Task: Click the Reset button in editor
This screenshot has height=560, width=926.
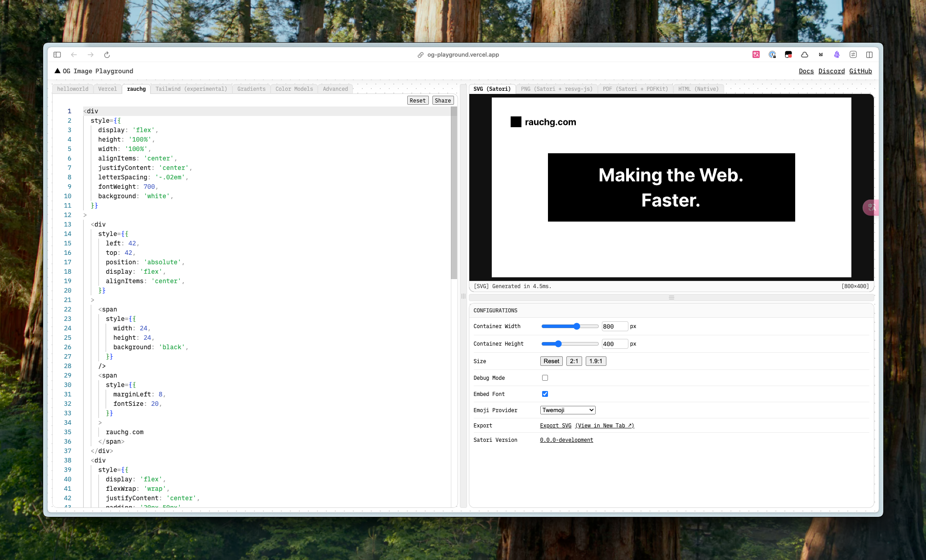Action: click(418, 101)
